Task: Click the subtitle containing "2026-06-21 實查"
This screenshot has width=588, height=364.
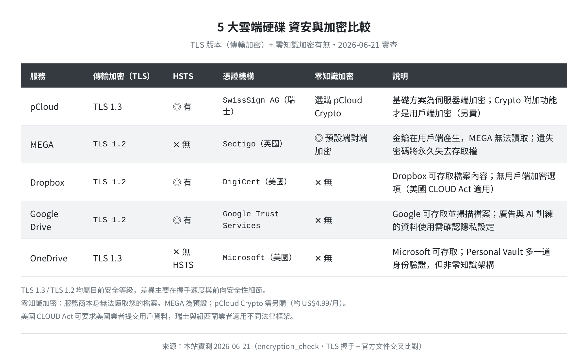Action: (294, 45)
